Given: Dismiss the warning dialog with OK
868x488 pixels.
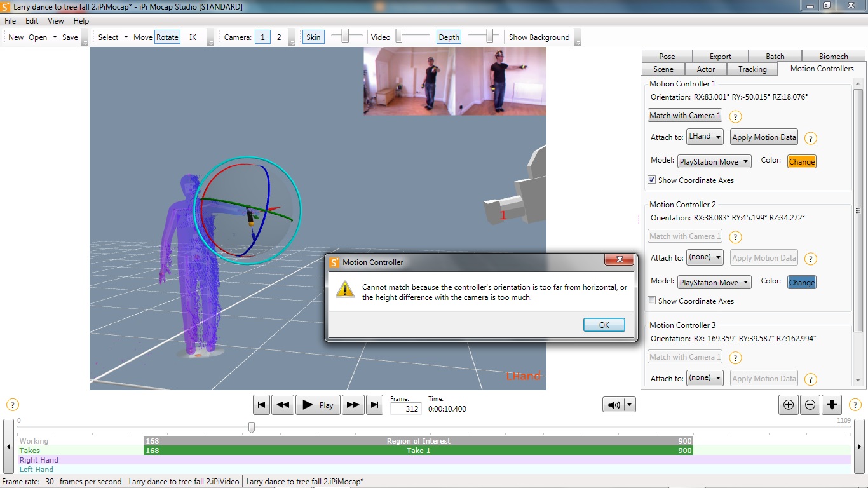Looking at the screenshot, I should [604, 325].
